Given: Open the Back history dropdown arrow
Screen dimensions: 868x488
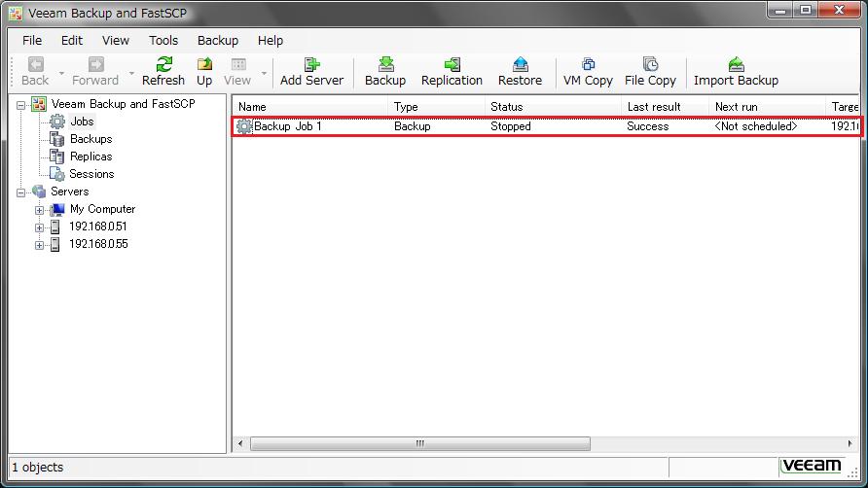Looking at the screenshot, I should point(61,73).
